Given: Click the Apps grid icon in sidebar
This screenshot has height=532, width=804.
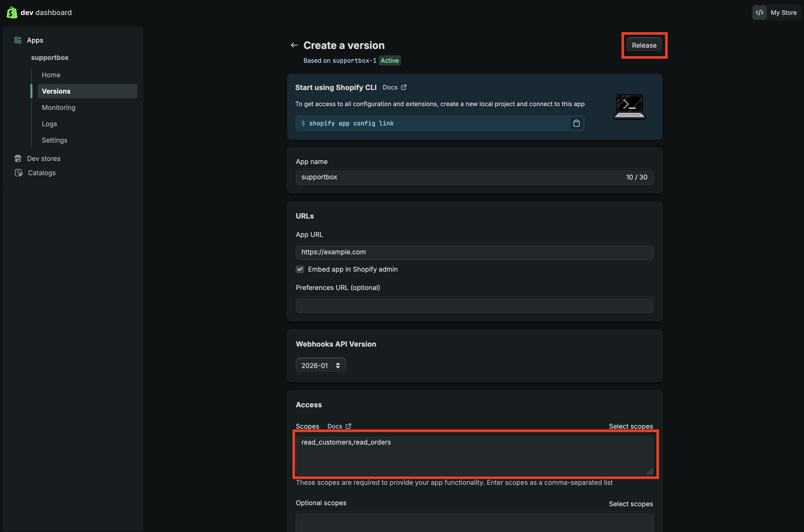Looking at the screenshot, I should click(18, 40).
